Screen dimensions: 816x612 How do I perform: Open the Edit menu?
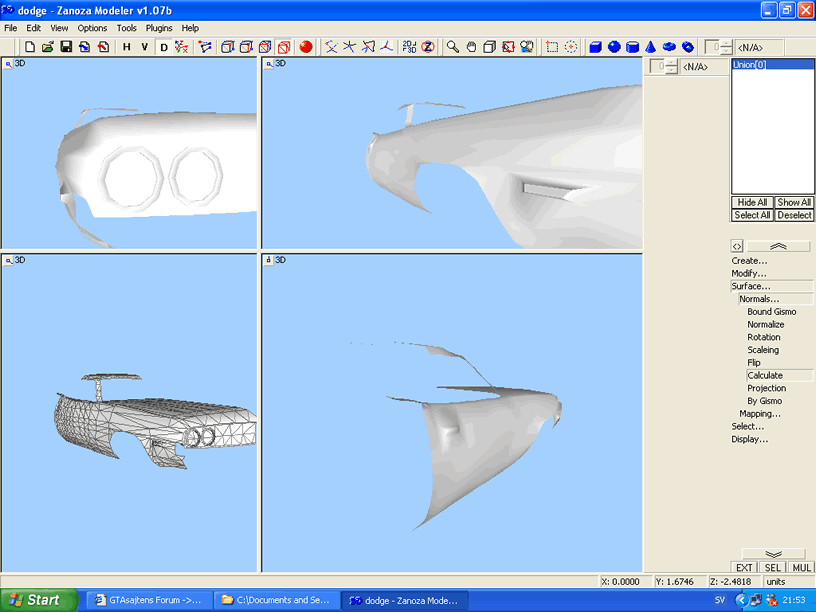tap(33, 28)
